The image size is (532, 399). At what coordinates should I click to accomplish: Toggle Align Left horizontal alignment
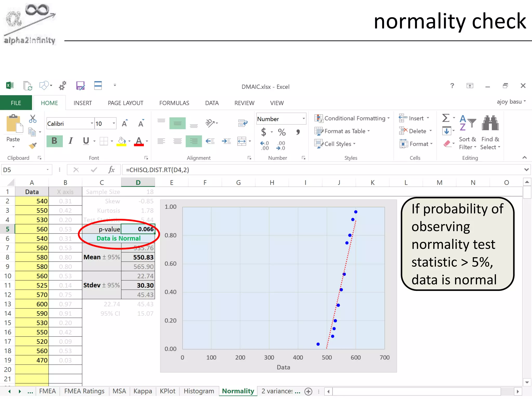pyautogui.click(x=161, y=141)
